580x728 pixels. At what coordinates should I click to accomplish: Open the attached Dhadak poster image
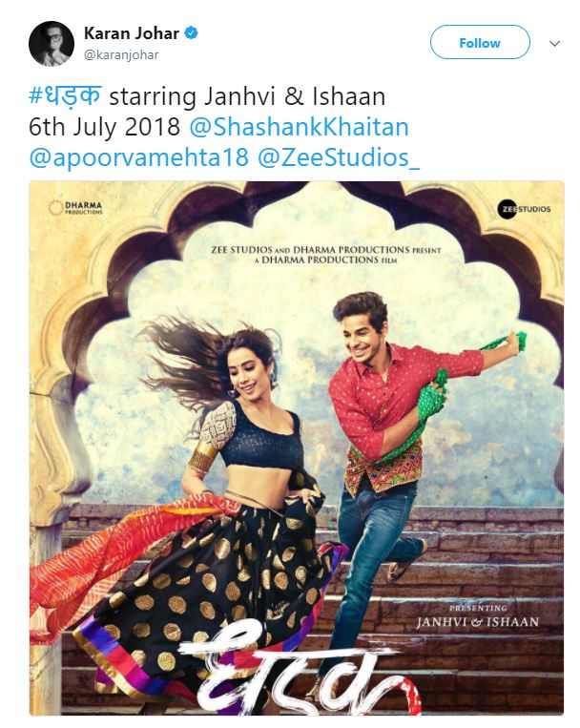(297, 448)
